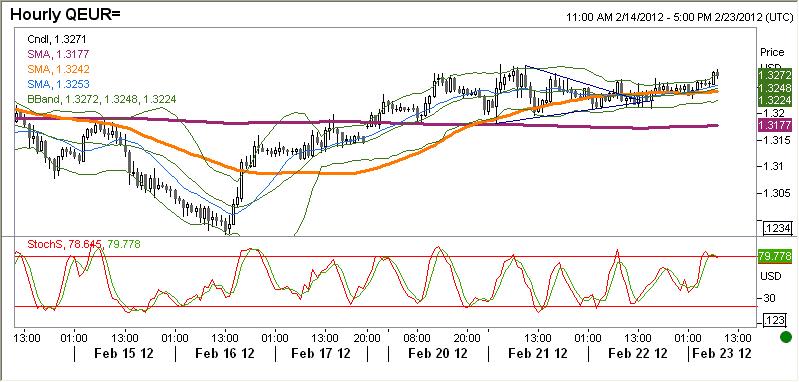
Task: Click the Price axis label
Action: click(773, 52)
